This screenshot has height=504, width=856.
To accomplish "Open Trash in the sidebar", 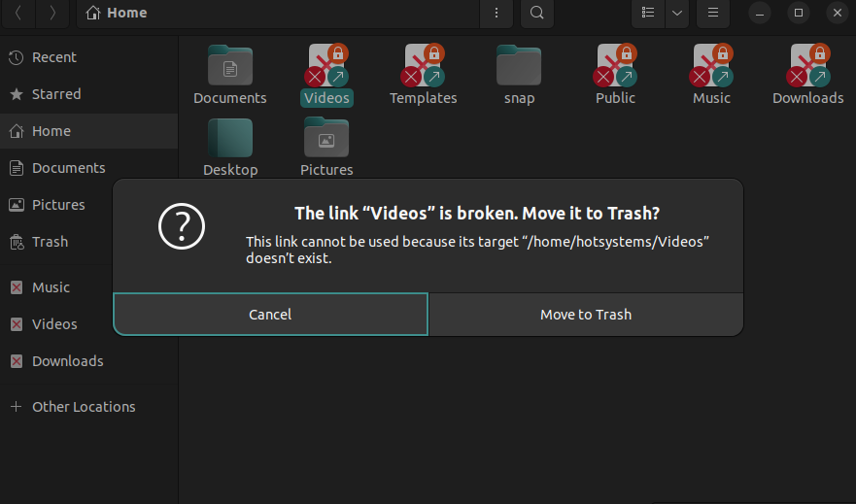I will click(x=56, y=242).
